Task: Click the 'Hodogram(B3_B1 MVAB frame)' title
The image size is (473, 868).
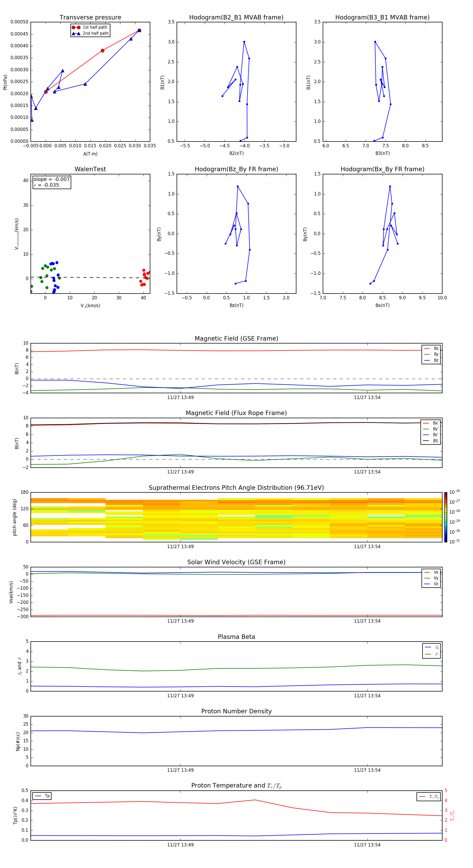Action: pos(382,18)
